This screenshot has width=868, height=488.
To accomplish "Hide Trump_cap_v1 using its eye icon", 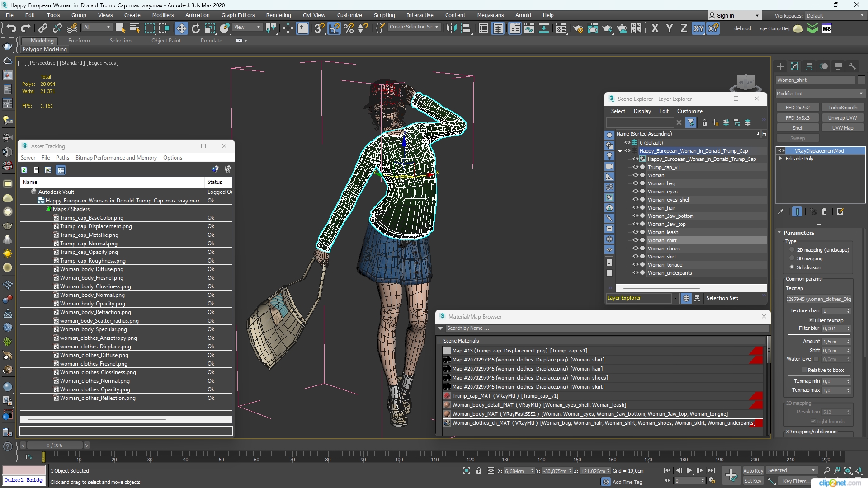I will (635, 167).
